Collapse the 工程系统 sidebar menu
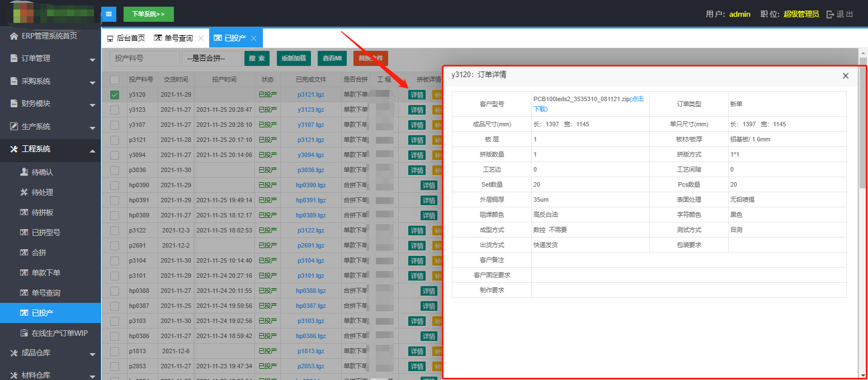This screenshot has height=380, width=868. pos(50,149)
